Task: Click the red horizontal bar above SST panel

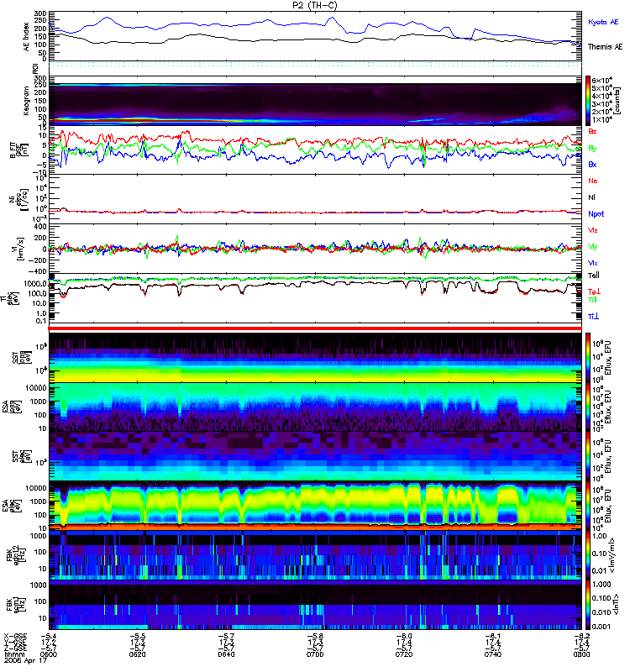Action: tap(315, 328)
